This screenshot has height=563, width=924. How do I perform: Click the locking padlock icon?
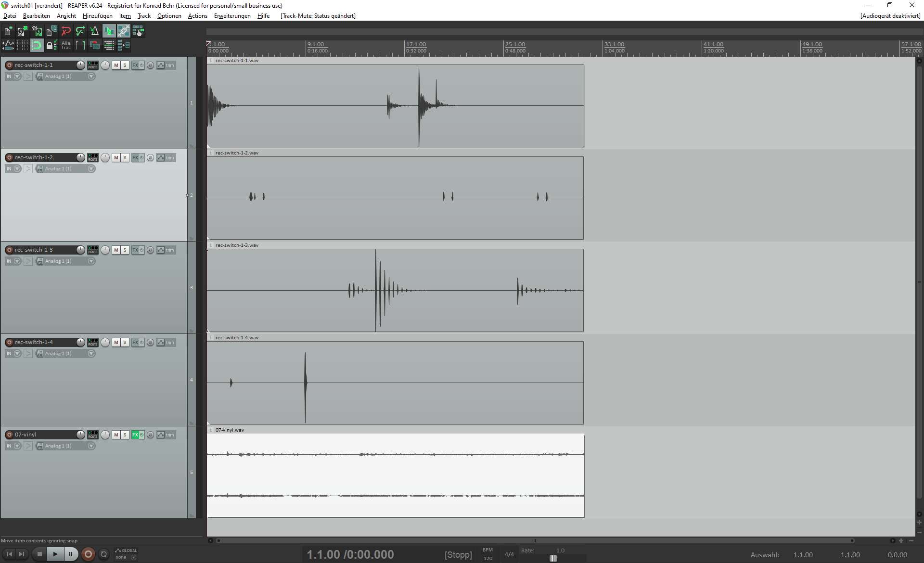(51, 46)
